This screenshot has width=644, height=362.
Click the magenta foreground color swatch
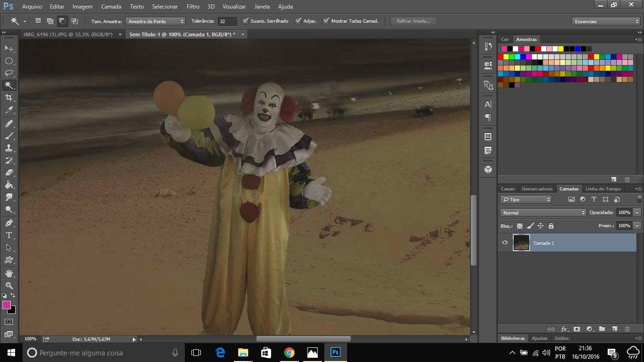pyautogui.click(x=7, y=305)
